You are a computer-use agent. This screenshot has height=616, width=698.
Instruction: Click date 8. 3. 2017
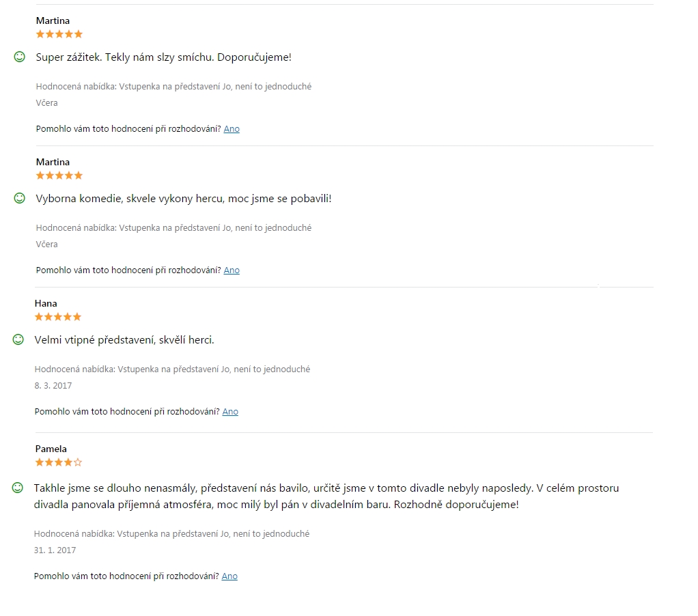(53, 386)
